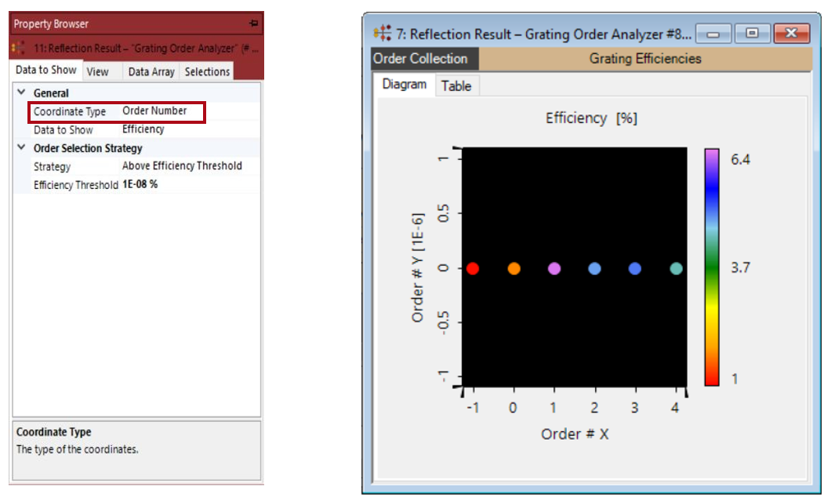Collapse the General section
831x504 pixels.
[x=21, y=92]
